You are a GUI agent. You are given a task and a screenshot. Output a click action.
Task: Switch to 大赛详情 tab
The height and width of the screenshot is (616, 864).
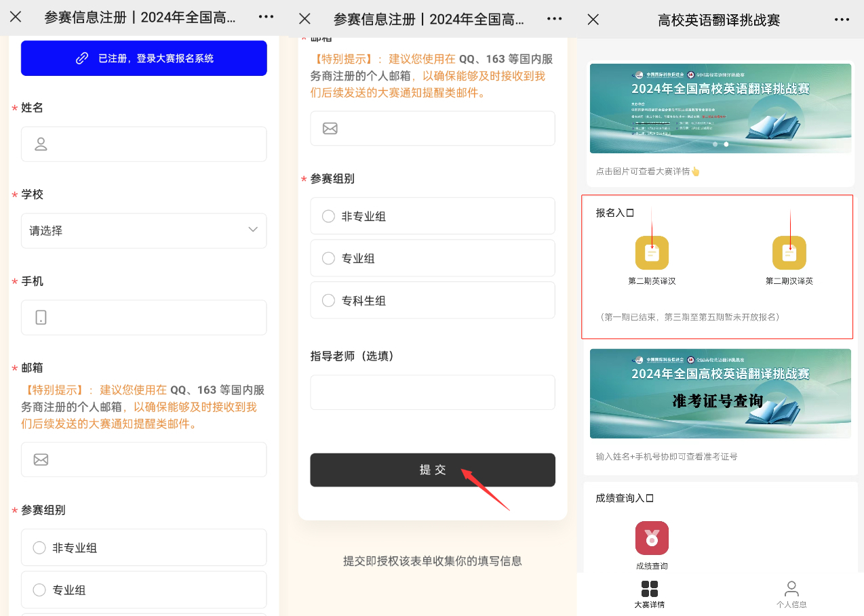[x=649, y=594]
